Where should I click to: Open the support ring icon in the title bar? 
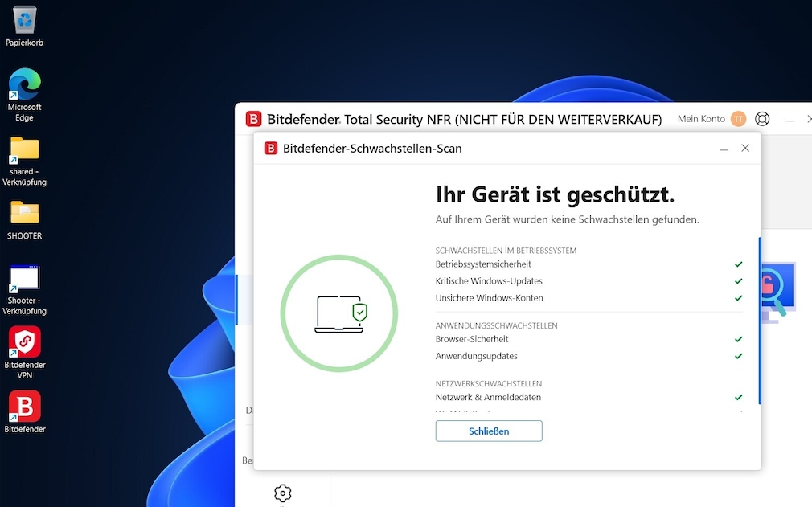coord(762,118)
